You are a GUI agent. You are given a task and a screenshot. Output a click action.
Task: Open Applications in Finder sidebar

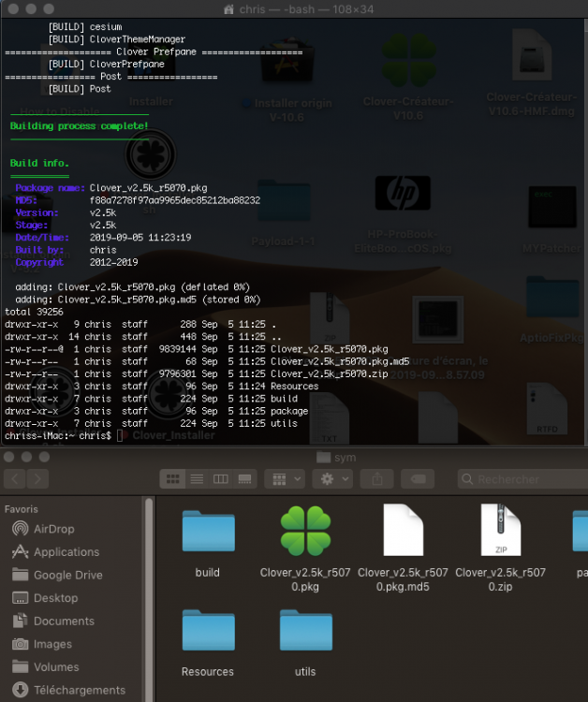tap(55, 551)
